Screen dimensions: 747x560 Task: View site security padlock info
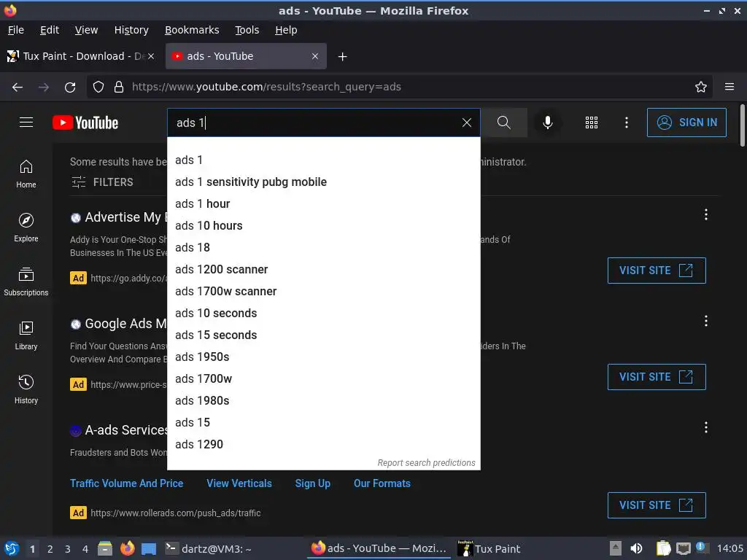pyautogui.click(x=119, y=87)
